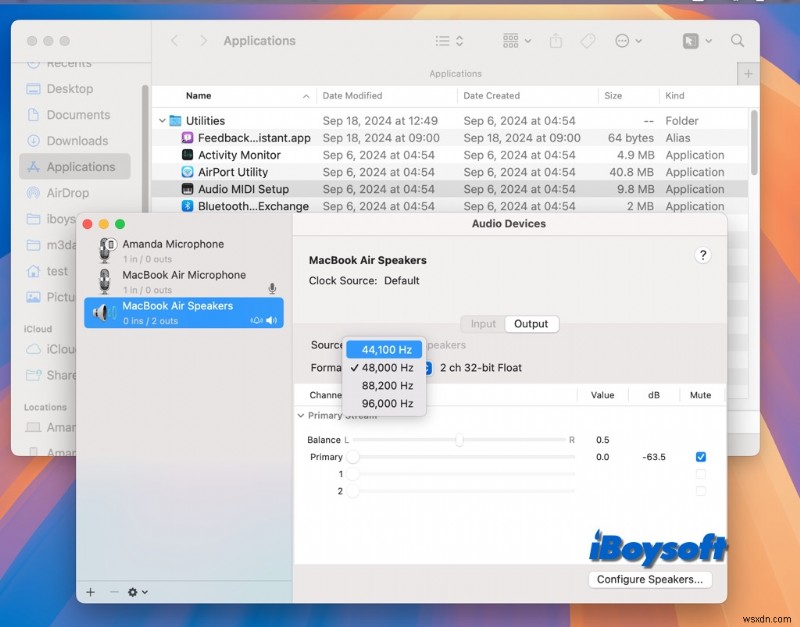Go back in Finder window
This screenshot has width=800, height=627.
(x=174, y=41)
